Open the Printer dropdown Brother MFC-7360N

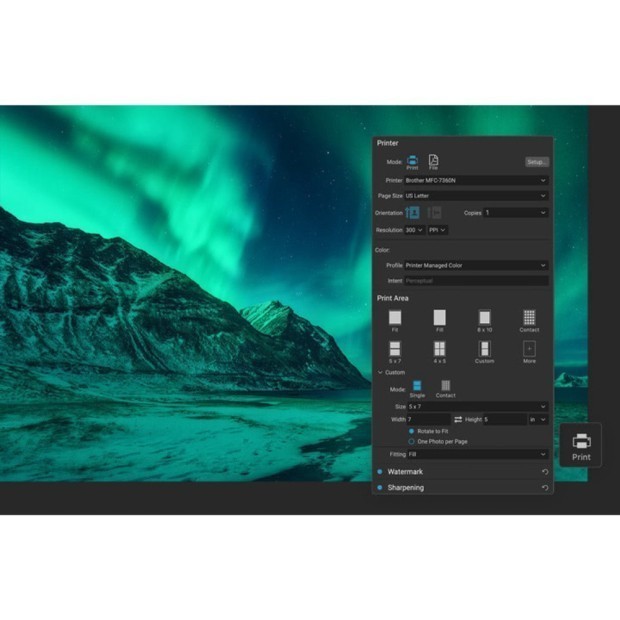click(x=476, y=180)
